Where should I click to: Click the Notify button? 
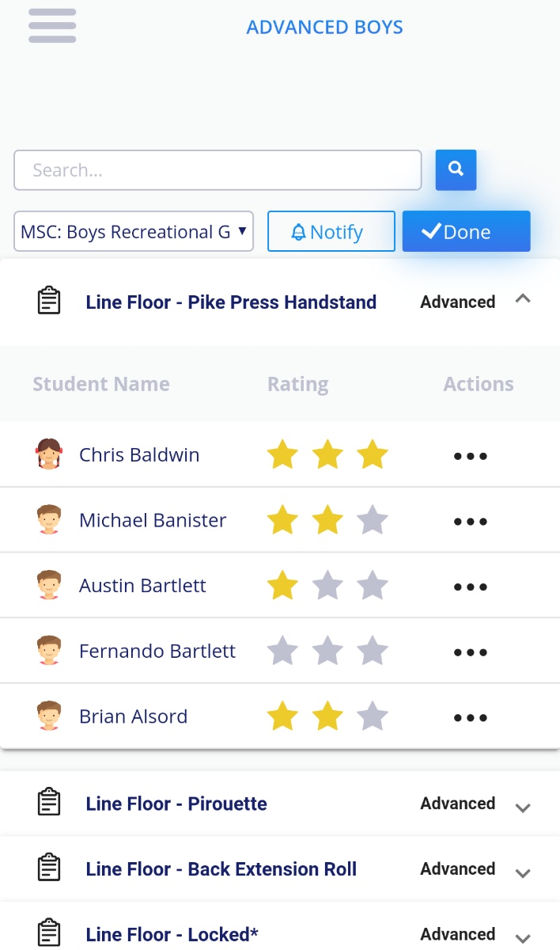point(331,231)
